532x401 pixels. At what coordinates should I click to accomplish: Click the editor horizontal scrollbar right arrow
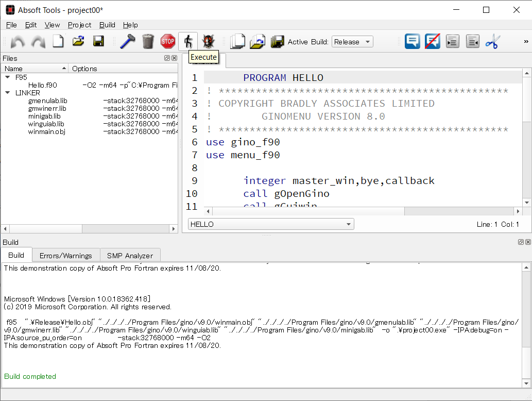(518, 211)
